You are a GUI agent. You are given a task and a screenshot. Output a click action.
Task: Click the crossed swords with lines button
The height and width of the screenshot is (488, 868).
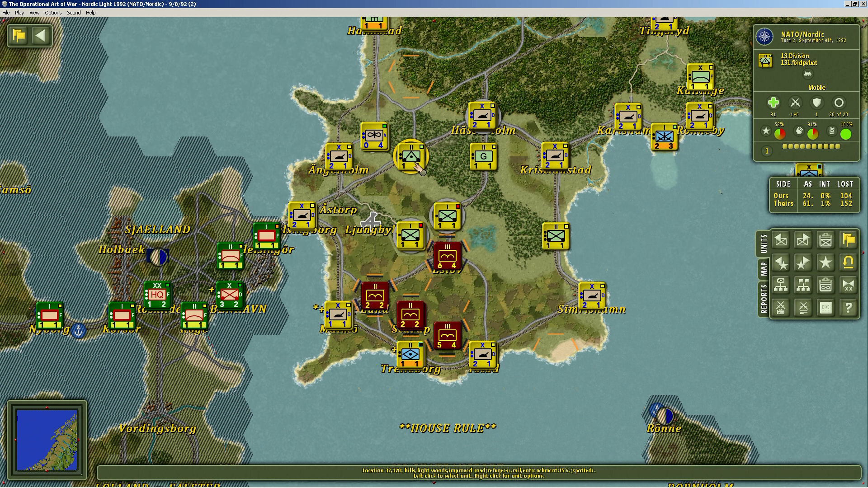[x=803, y=308]
